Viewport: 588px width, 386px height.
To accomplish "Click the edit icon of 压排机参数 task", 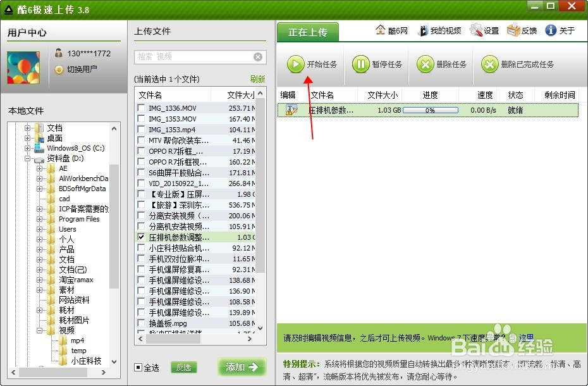I will click(x=291, y=109).
